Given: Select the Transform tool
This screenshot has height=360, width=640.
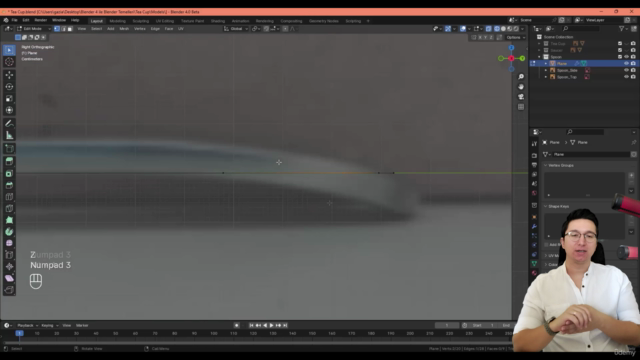Looking at the screenshot, I should [x=9, y=110].
